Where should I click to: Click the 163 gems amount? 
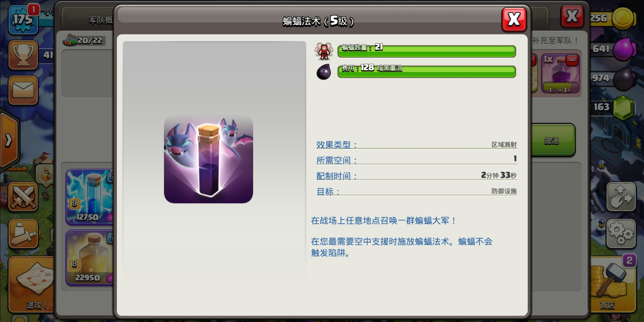click(x=601, y=107)
